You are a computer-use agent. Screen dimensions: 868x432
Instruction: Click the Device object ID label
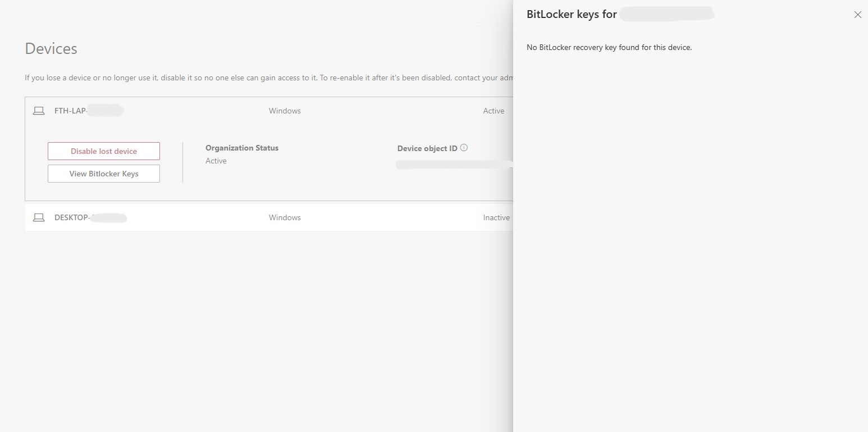[x=427, y=148]
